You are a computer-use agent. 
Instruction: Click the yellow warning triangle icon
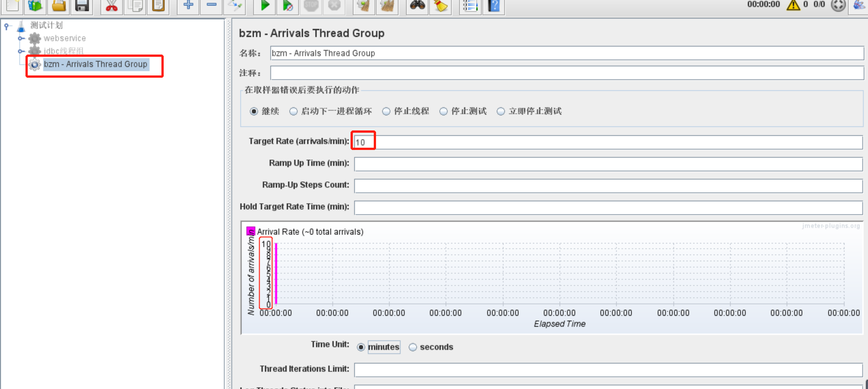(793, 5)
